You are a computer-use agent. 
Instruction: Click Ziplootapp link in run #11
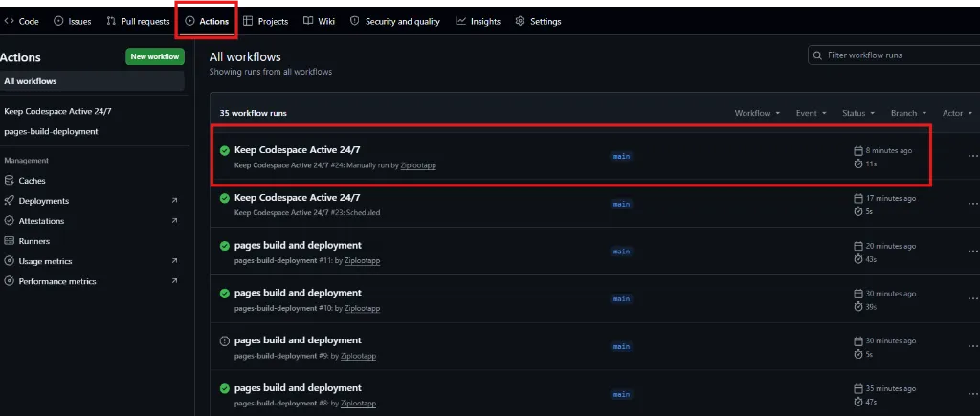click(362, 260)
